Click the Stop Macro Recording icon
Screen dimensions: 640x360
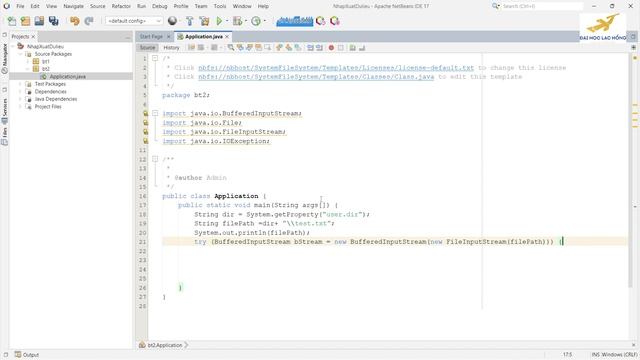click(x=341, y=48)
